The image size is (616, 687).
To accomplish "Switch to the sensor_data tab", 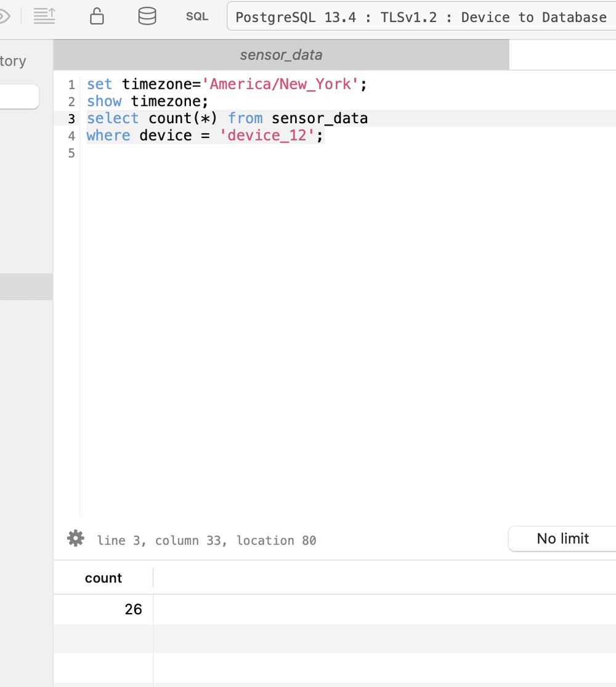I will click(x=282, y=55).
